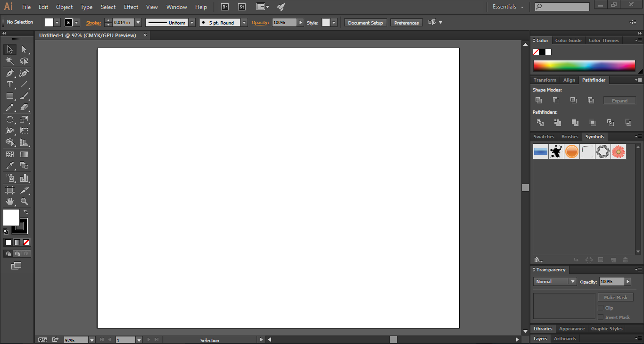
Task: Select the Lasso tool
Action: coord(25,61)
